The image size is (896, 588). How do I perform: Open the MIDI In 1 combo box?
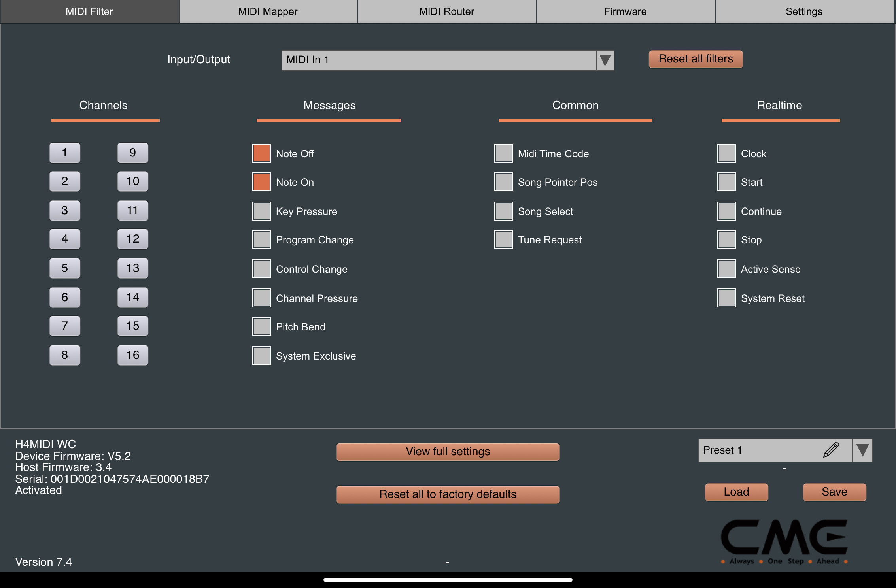[439, 60]
